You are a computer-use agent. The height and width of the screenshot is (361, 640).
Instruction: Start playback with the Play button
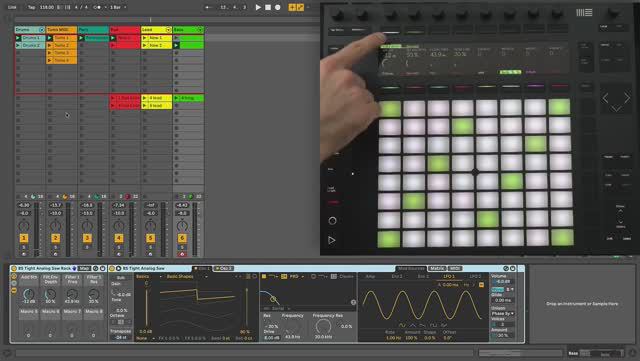click(x=258, y=7)
